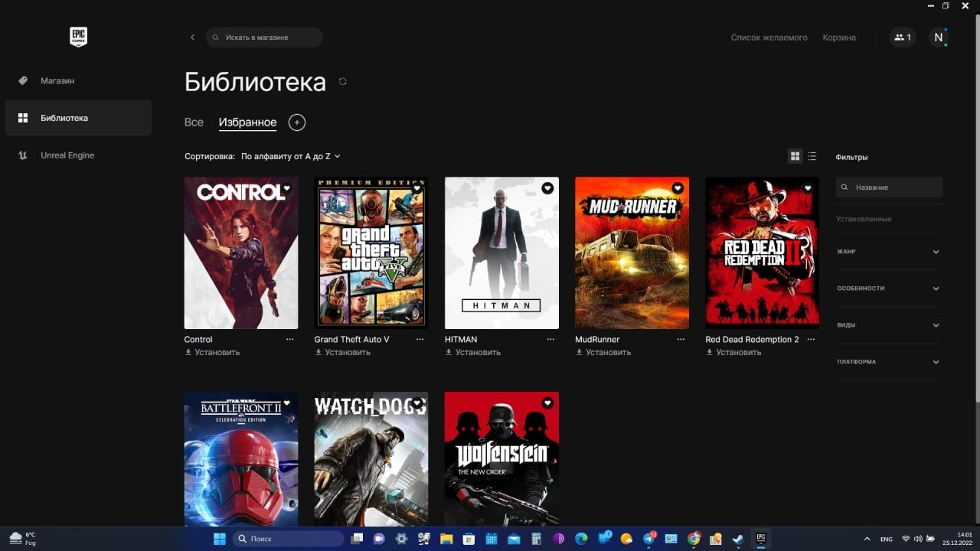Click the Store tag icon in sidebar

coord(23,80)
